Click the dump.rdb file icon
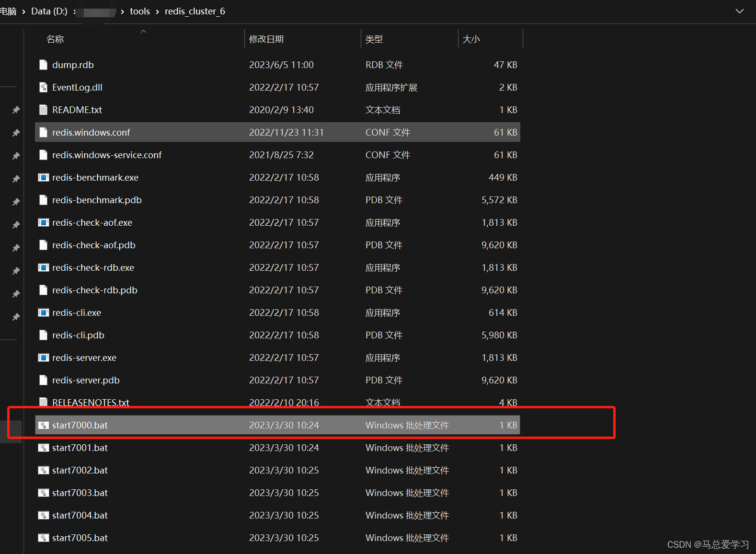 (43, 65)
